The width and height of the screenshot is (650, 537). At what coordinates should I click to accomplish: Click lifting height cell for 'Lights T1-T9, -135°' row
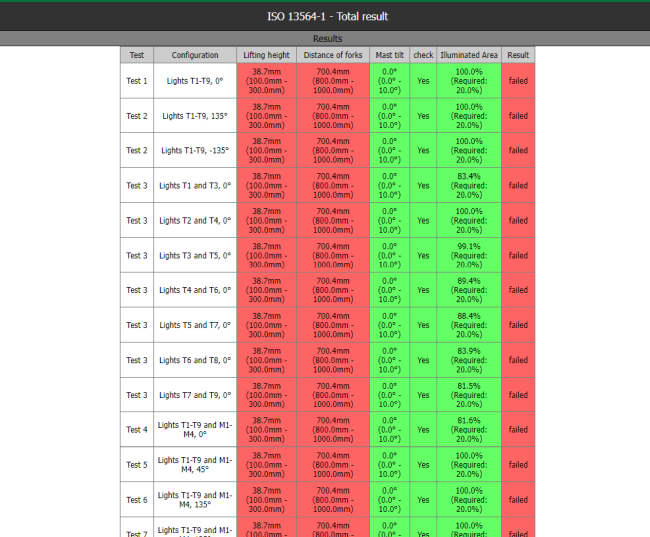[x=267, y=151]
